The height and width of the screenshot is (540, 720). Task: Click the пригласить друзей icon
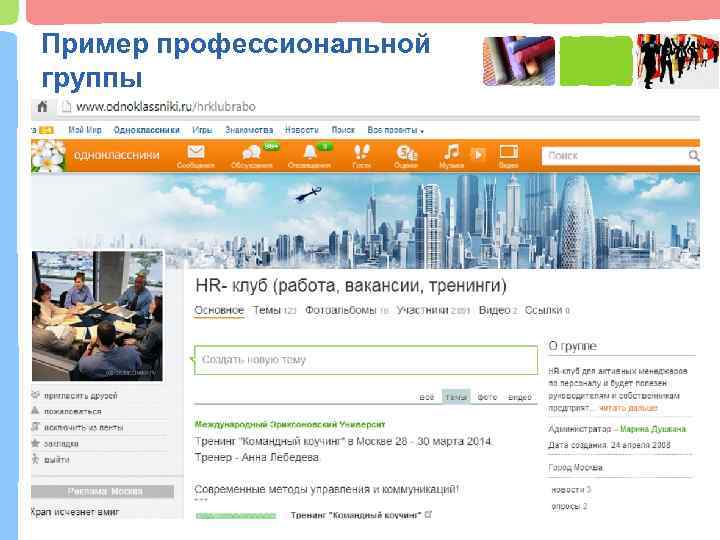35,395
